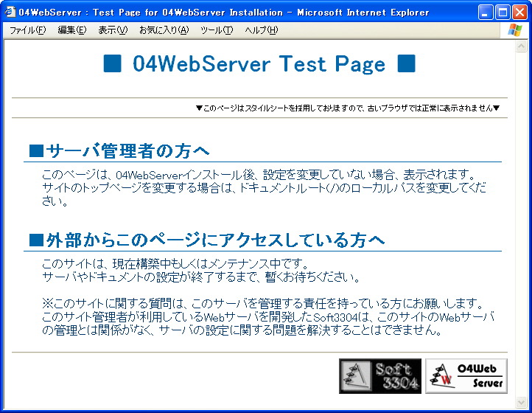Click the Soft 3304 banner image

pos(380,376)
